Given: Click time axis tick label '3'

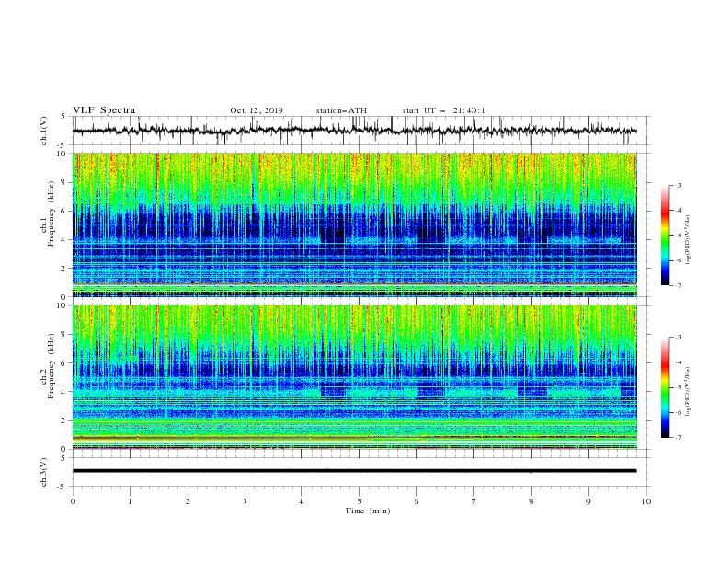Looking at the screenshot, I should pos(245,501).
